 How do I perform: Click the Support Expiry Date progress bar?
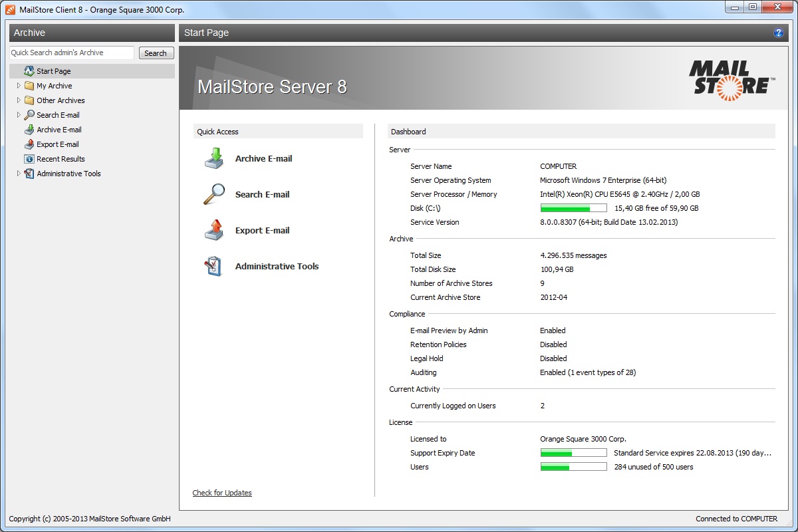573,453
